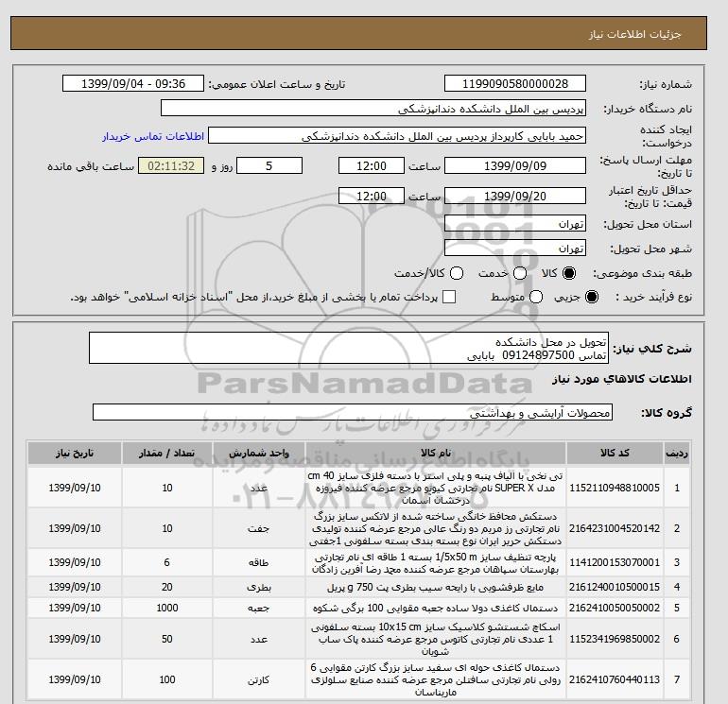Click the واحد شمارش column header
728x704 pixels.
pos(259,453)
